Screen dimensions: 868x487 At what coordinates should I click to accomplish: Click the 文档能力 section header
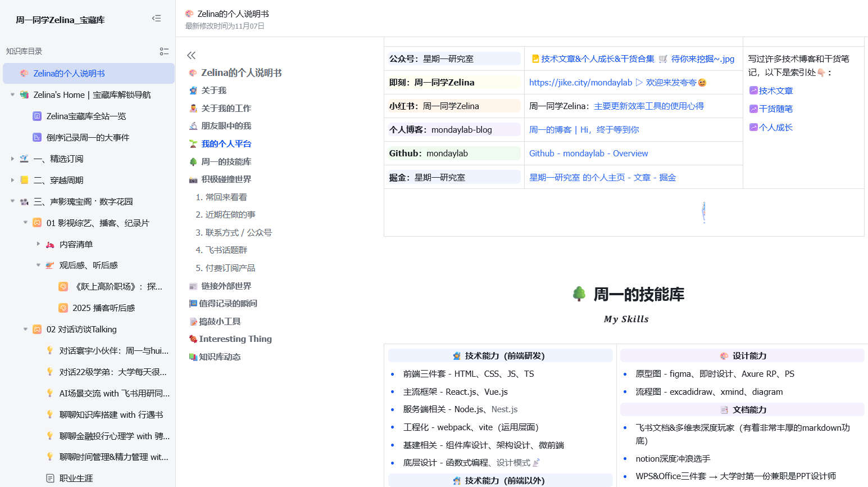coord(742,410)
